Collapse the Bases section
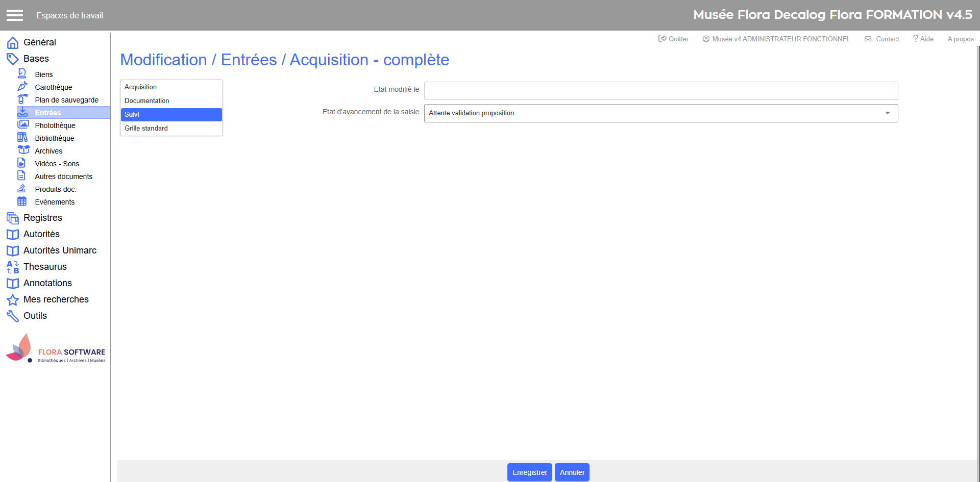Screen dimensions: 980x482 pos(36,59)
